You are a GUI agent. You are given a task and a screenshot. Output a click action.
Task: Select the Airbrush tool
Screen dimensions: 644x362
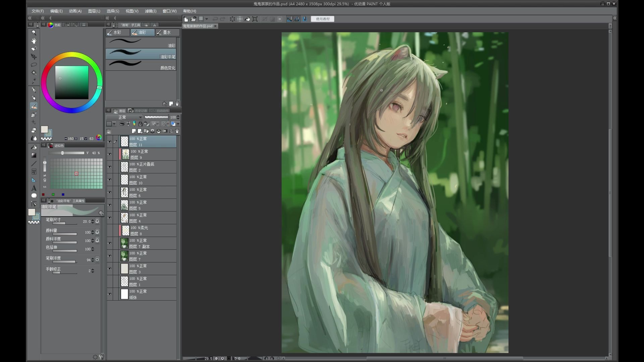pos(34,114)
